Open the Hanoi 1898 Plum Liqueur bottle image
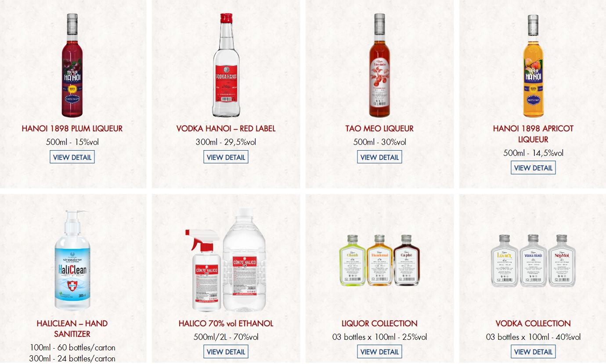Viewport: 606px width, 364px height. 72,65
